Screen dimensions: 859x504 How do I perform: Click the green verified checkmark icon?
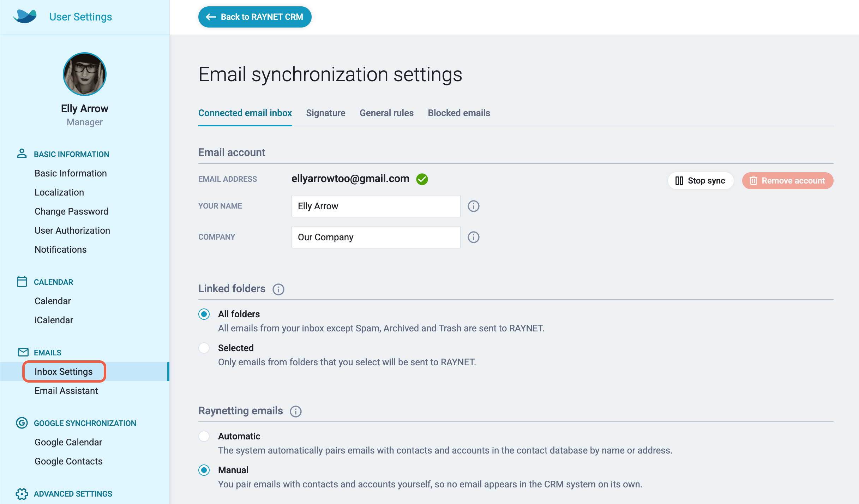pyautogui.click(x=422, y=179)
